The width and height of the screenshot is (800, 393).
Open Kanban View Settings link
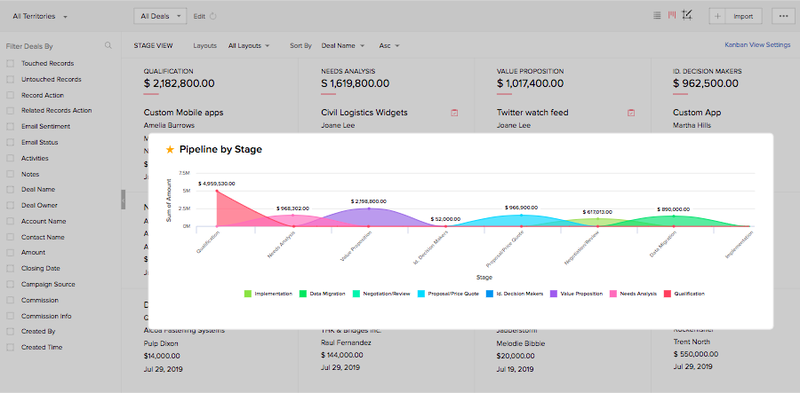coord(757,45)
